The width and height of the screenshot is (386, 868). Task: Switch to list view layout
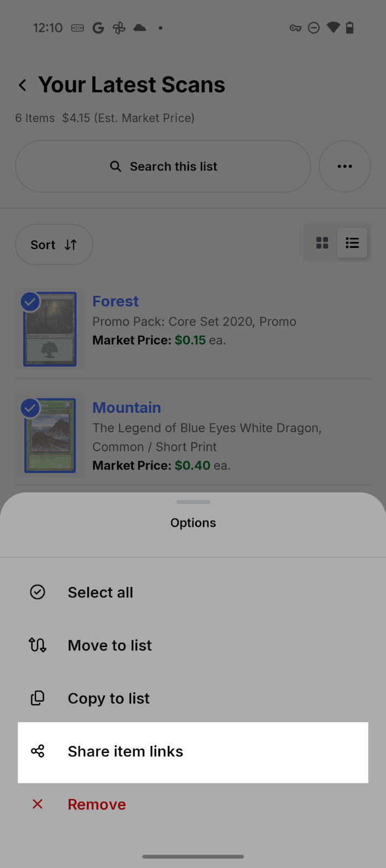(x=352, y=243)
